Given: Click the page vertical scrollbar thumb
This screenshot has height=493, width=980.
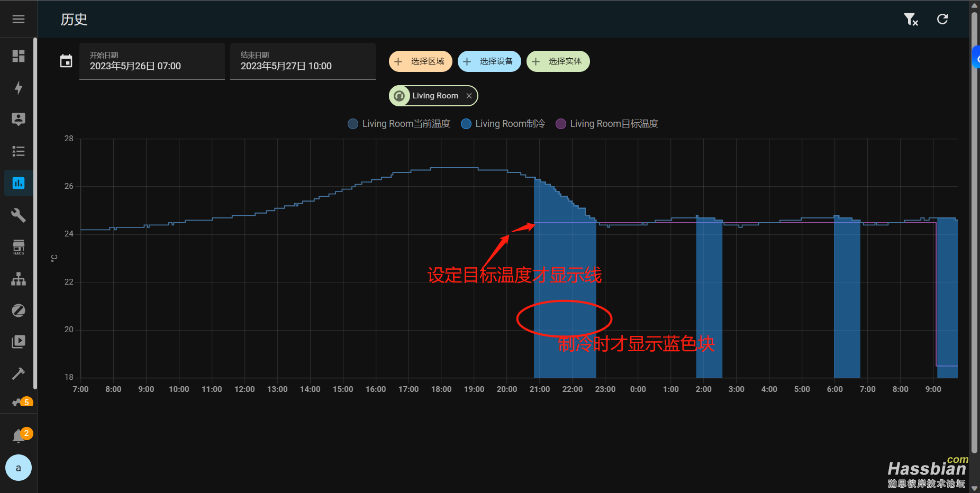Looking at the screenshot, I should 974,233.
